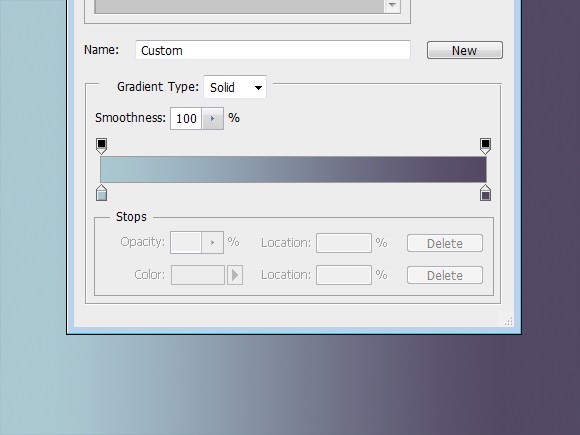Click the Stops group label

[x=131, y=216]
